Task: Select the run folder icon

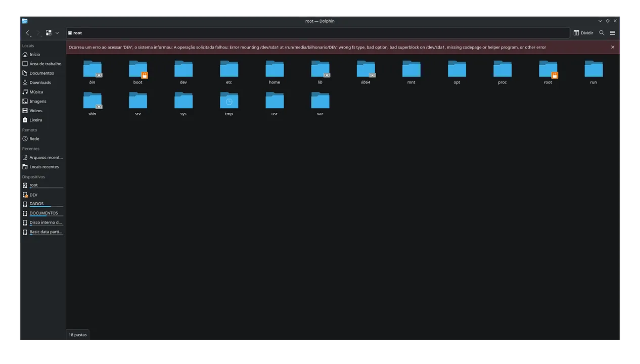Action: [x=593, y=69]
